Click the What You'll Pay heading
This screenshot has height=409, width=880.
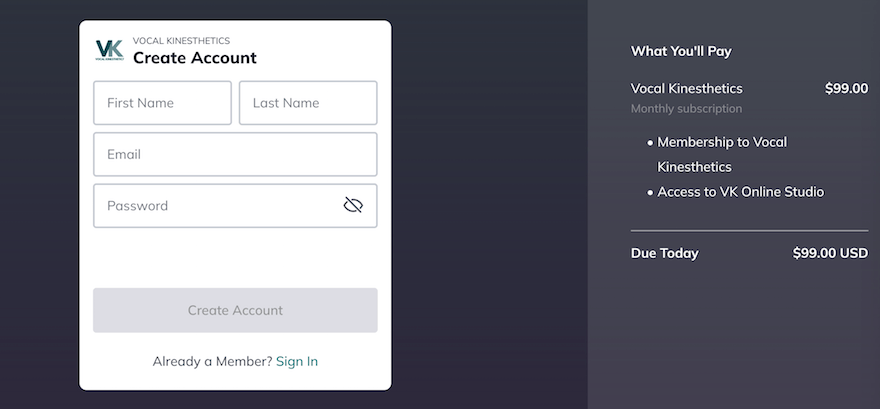[x=681, y=51]
